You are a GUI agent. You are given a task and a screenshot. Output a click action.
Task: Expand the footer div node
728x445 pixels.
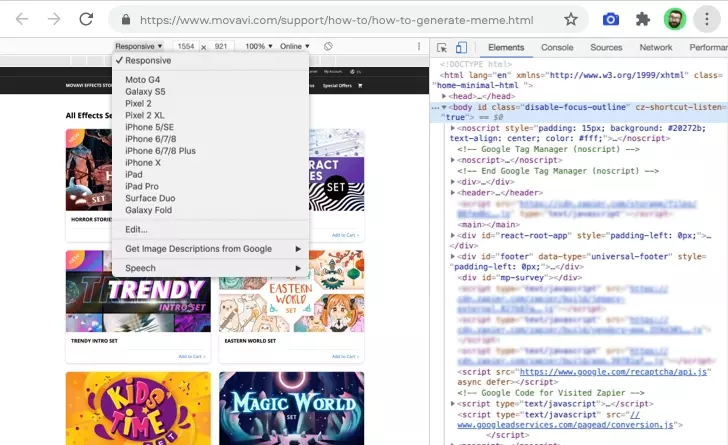click(453, 256)
